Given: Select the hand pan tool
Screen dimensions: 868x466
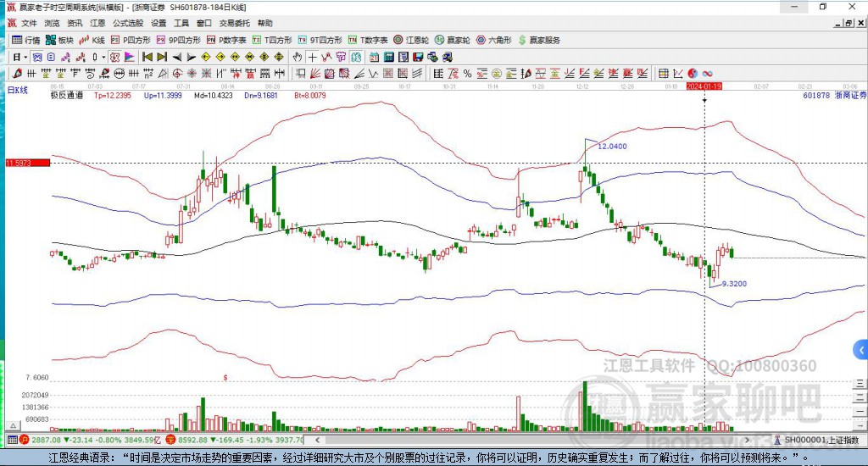Looking at the screenshot, I should click(x=298, y=57).
